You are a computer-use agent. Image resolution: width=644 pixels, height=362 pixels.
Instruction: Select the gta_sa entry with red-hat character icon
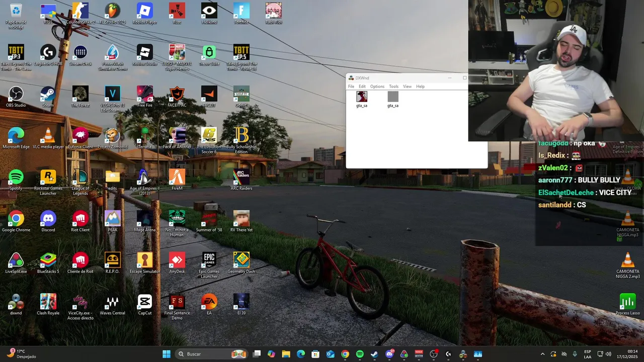coord(362,99)
